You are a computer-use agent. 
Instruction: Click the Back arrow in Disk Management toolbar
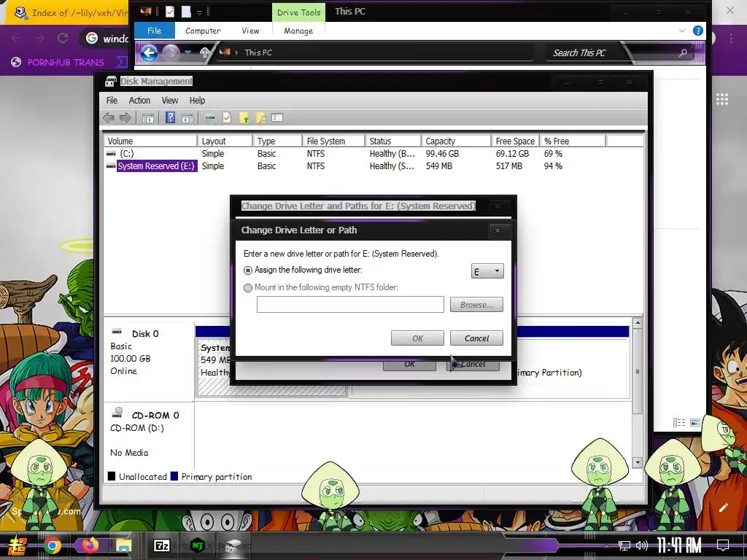[109, 117]
